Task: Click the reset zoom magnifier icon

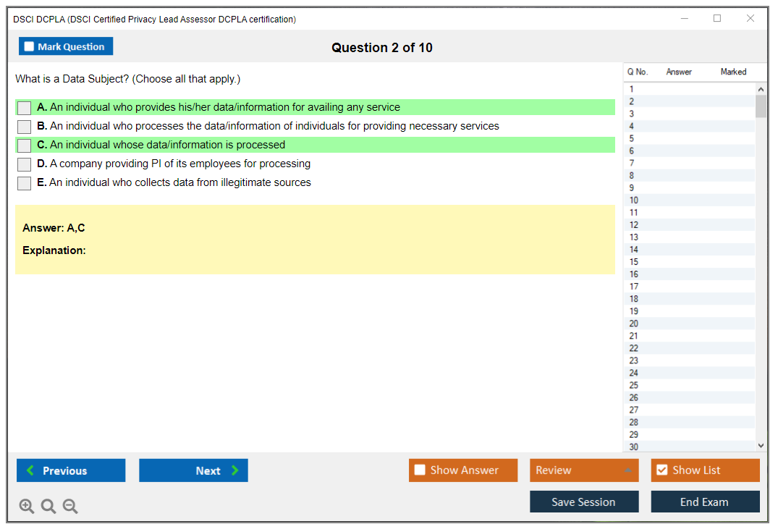Action: (x=48, y=507)
